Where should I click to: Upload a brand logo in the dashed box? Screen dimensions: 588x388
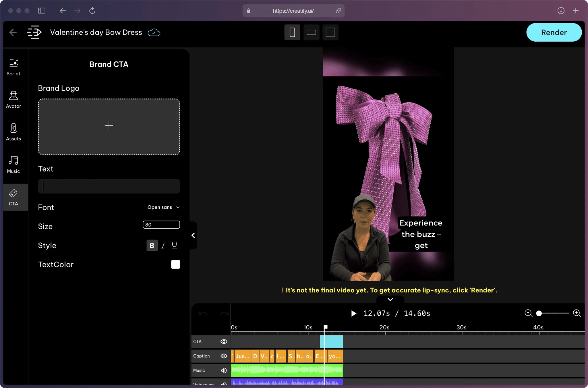pyautogui.click(x=109, y=127)
